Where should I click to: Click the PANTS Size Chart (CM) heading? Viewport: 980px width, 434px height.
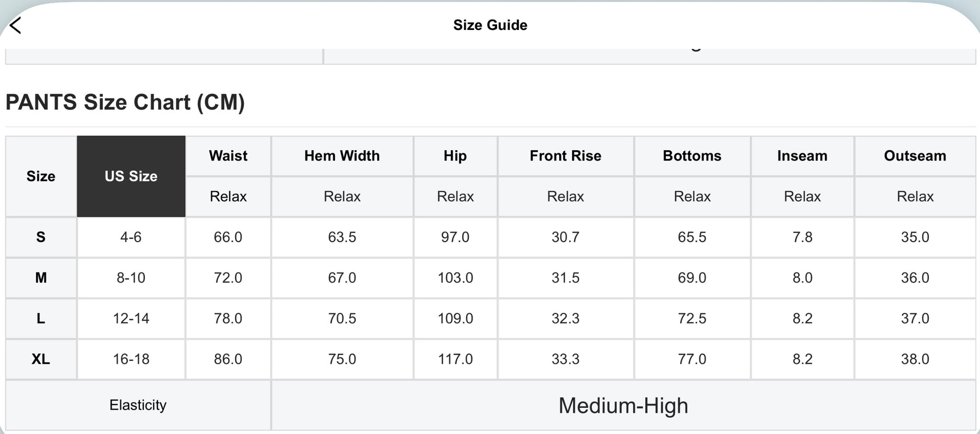click(x=125, y=102)
